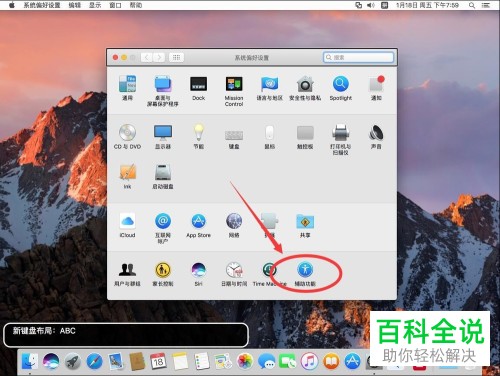Click the Show All grid button

[176, 58]
